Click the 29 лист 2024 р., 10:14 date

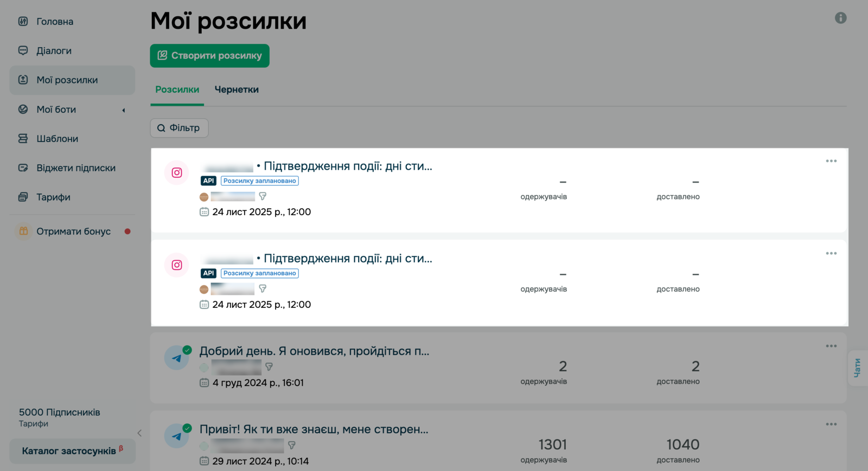pos(260,461)
